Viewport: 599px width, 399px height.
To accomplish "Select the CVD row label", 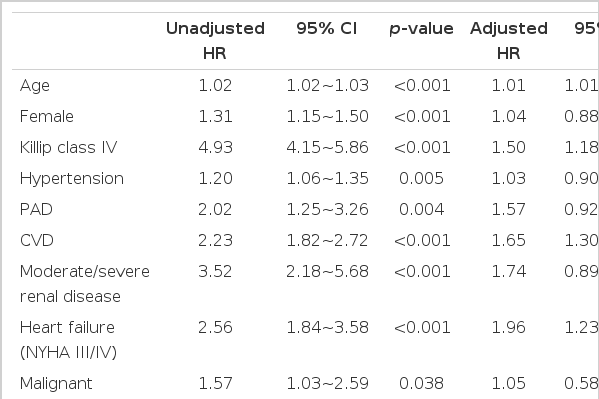I will tap(37, 240).
